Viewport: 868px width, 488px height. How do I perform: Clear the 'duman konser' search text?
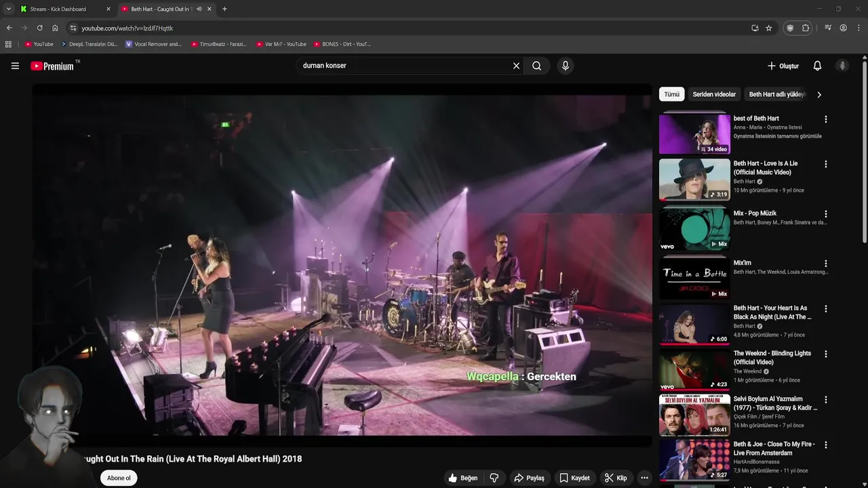click(516, 66)
